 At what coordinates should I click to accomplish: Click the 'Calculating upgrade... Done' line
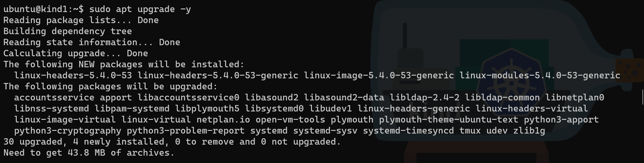pos(75,53)
